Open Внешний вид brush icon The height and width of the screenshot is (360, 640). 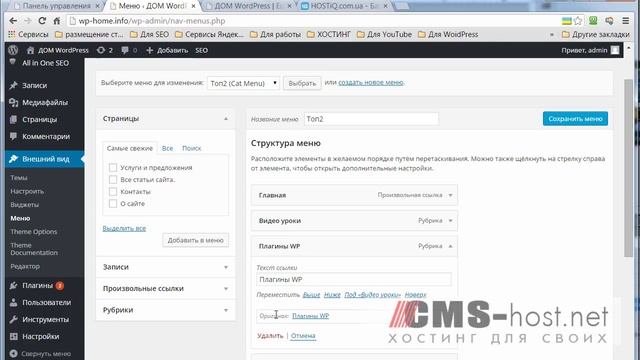pyautogui.click(x=13, y=159)
